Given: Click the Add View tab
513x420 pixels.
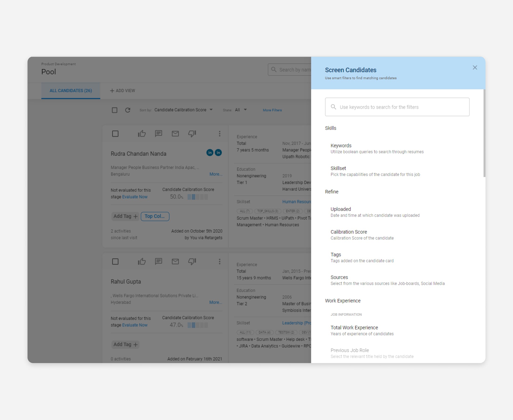Looking at the screenshot, I should pos(123,91).
